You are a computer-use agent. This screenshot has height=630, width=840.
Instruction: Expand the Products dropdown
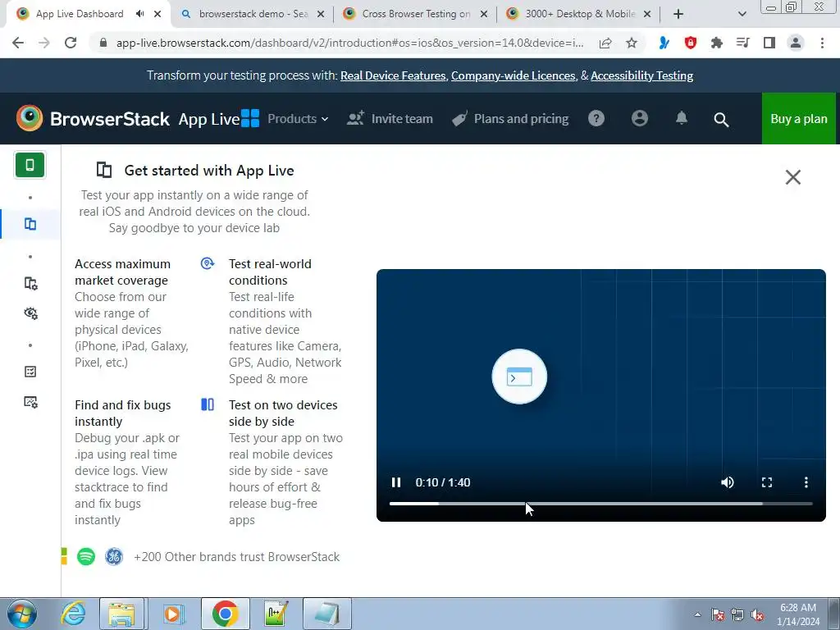pyautogui.click(x=298, y=118)
